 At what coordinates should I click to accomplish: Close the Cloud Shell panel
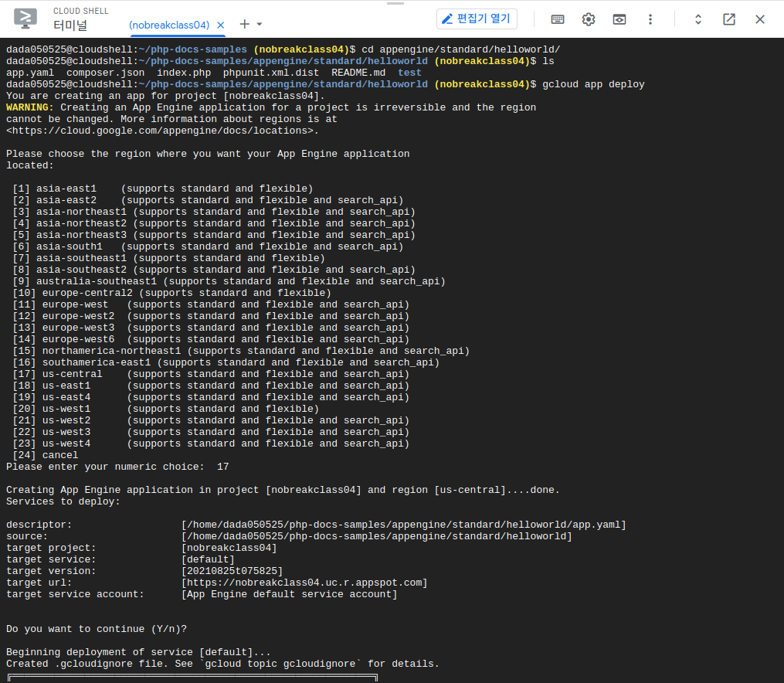[760, 19]
